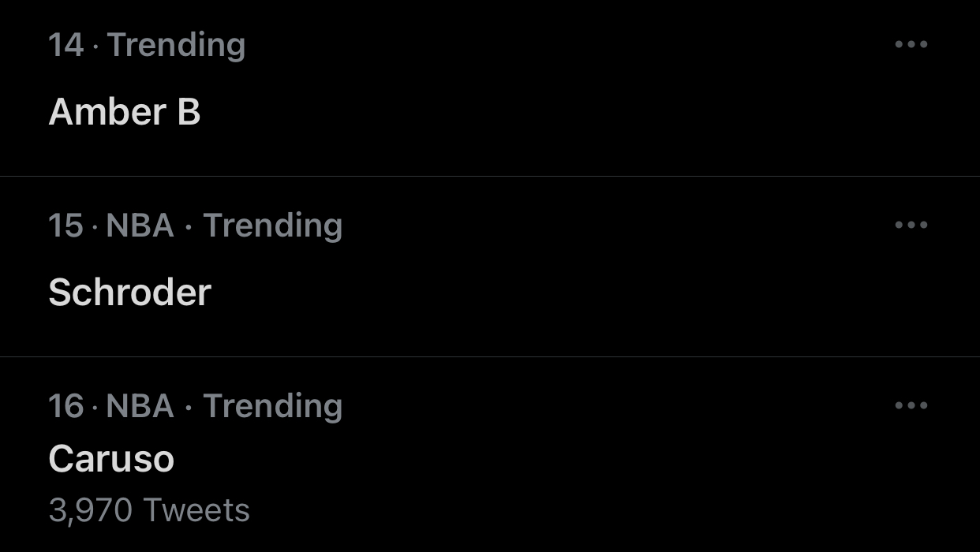
Task: View tweets about Caruso
Action: click(x=111, y=459)
